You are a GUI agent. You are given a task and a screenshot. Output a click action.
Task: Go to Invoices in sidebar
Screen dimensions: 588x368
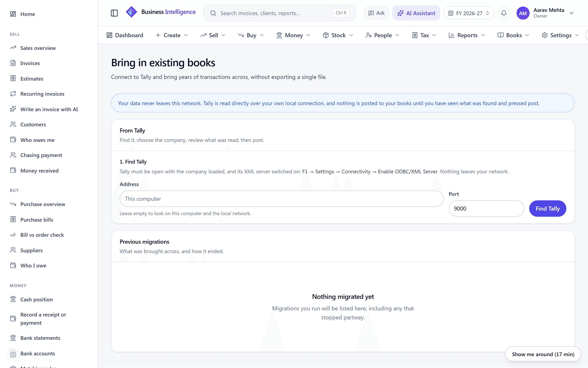(49, 63)
